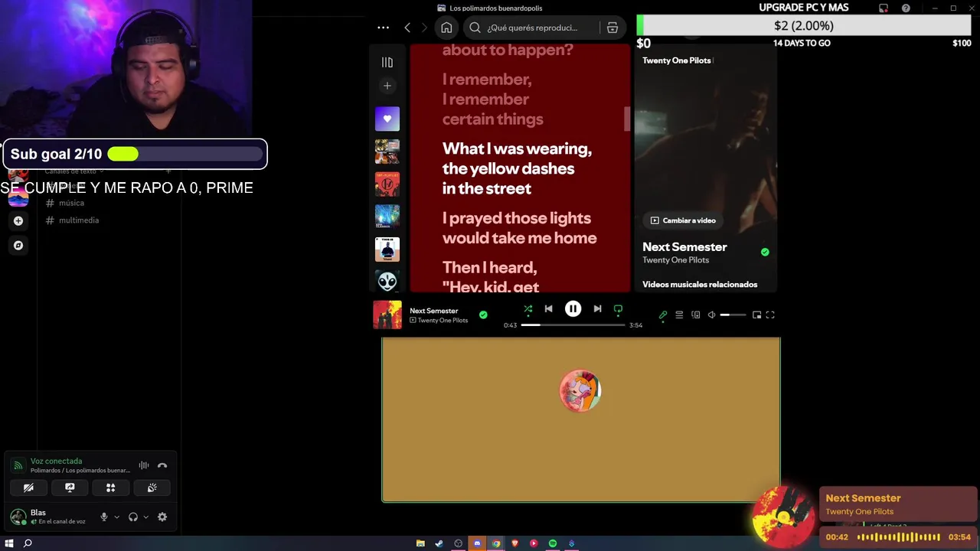Screen dimensions: 980x551
Task: Open Spotify Browse icon in search bar
Action: [x=612, y=28]
